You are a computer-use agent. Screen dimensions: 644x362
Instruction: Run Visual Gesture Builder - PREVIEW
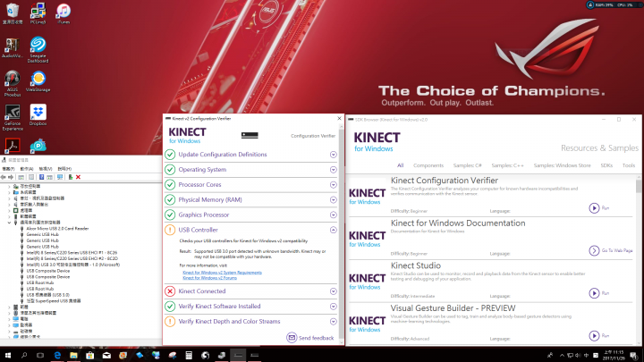coord(598,336)
